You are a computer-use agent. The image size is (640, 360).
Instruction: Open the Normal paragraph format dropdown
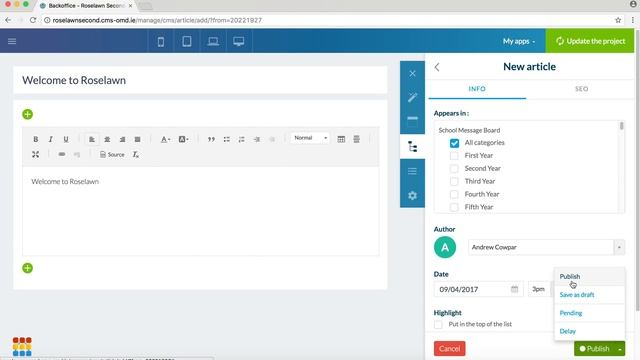pyautogui.click(x=310, y=138)
